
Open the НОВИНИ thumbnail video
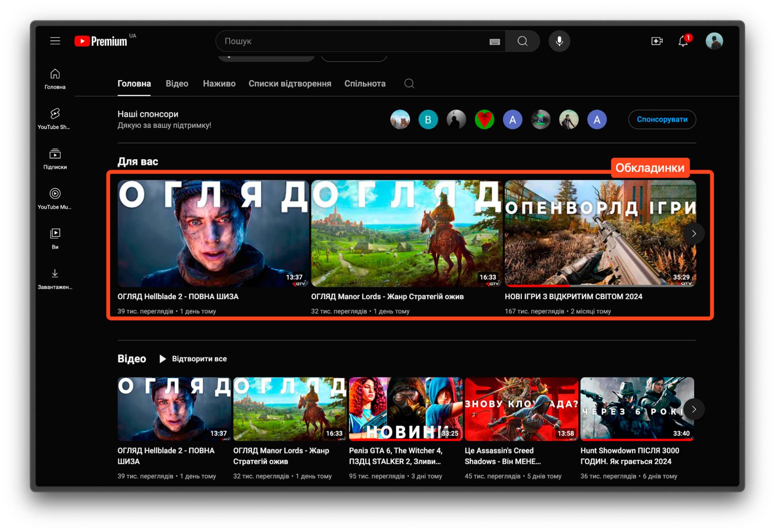click(406, 409)
